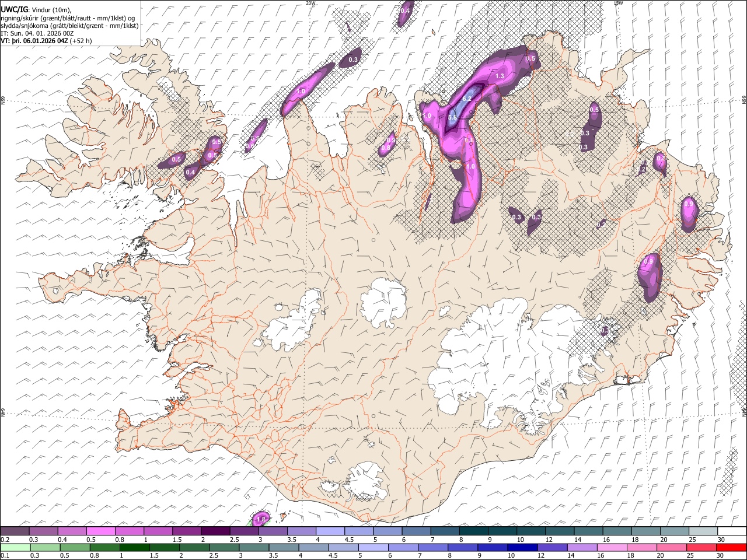Click the 1.3 precipitation value on the map
The width and height of the screenshot is (747, 560).
(x=500, y=76)
